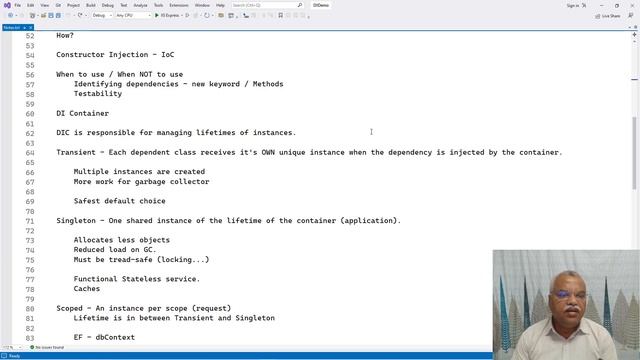Image resolution: width=640 pixels, height=360 pixels.
Task: Open the File menu
Action: (18, 5)
